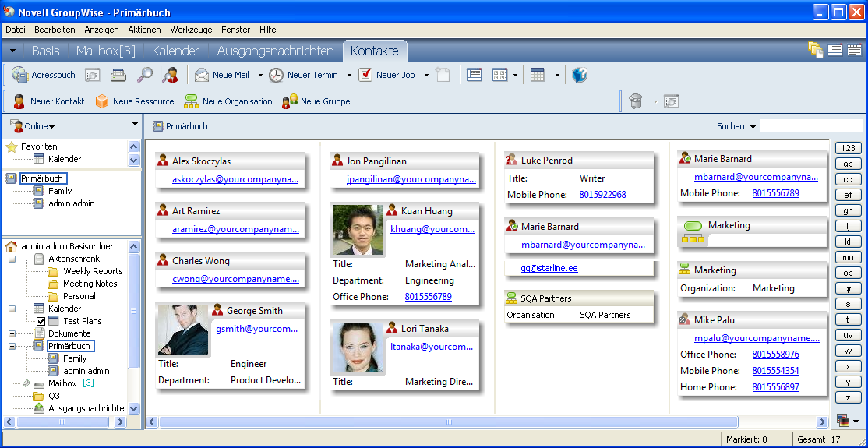The width and height of the screenshot is (868, 448).
Task: Switch to the Kalender tab
Action: click(x=175, y=51)
